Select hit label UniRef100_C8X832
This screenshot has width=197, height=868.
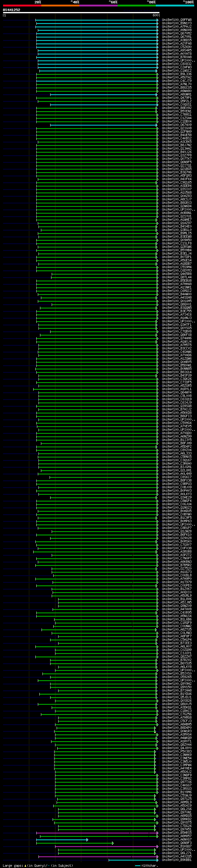pos(177,64)
